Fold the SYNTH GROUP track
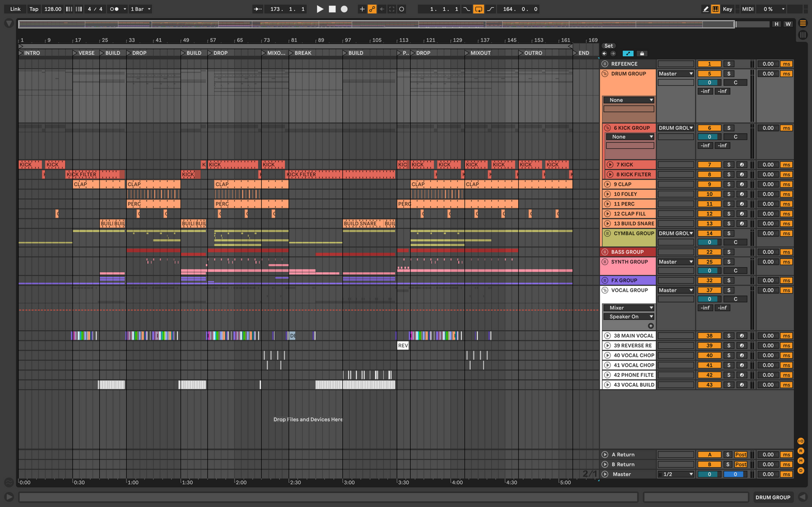The width and height of the screenshot is (812, 507). [x=605, y=262]
